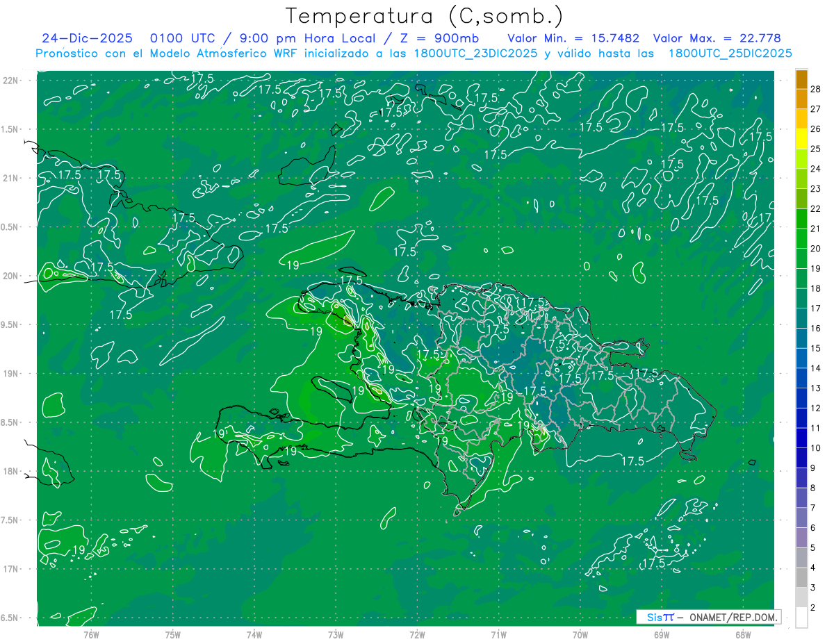834x644 pixels.
Task: Click valid-until time "1800UTC_25DIC2025"
Action: tap(730, 53)
